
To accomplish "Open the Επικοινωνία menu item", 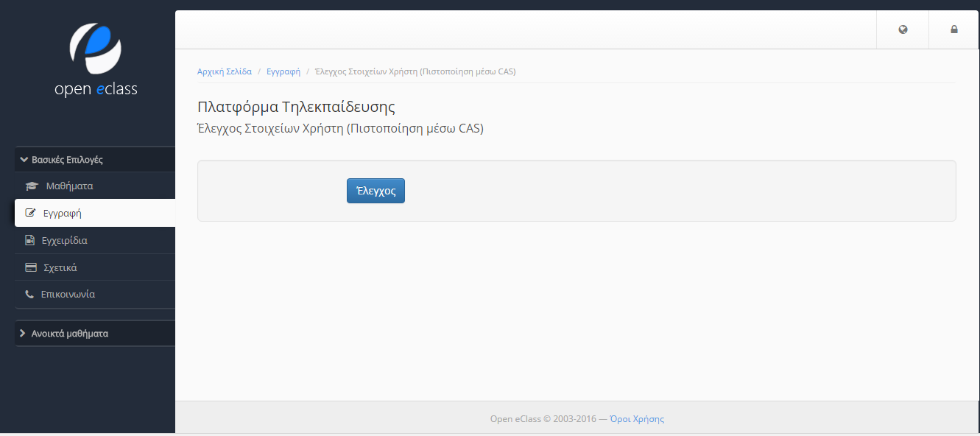I will click(95, 295).
